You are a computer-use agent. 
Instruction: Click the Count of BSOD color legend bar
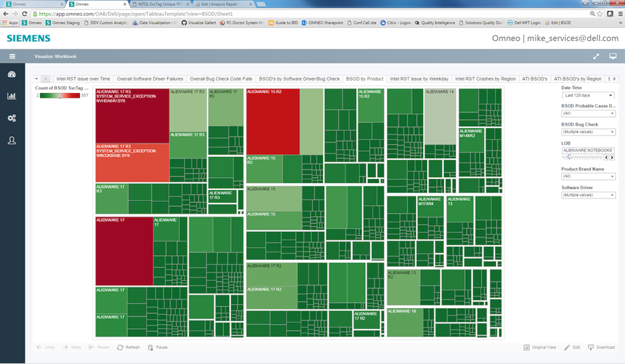[x=60, y=96]
